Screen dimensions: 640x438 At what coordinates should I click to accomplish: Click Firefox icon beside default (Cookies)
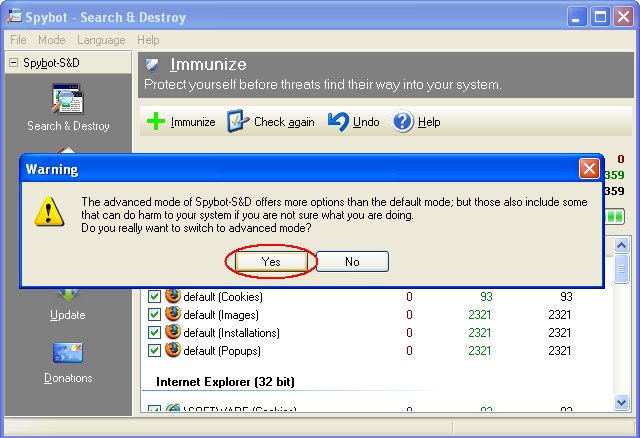click(173, 296)
